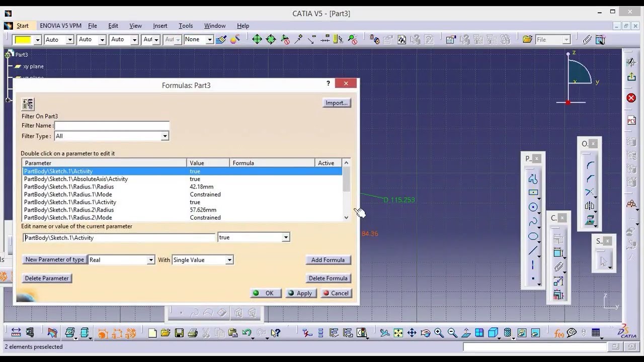Viewport: 644px width, 362px height.
Task: Click the Print icon in bottom toolbar
Action: click(x=192, y=333)
